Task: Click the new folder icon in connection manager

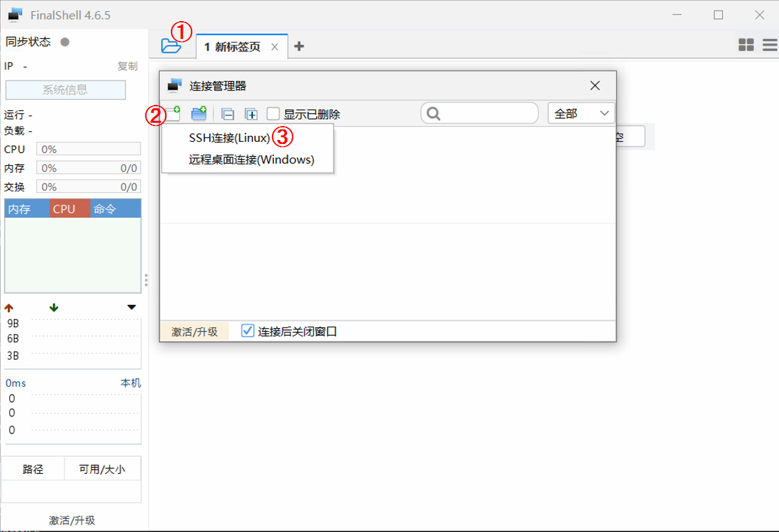Action: (199, 114)
